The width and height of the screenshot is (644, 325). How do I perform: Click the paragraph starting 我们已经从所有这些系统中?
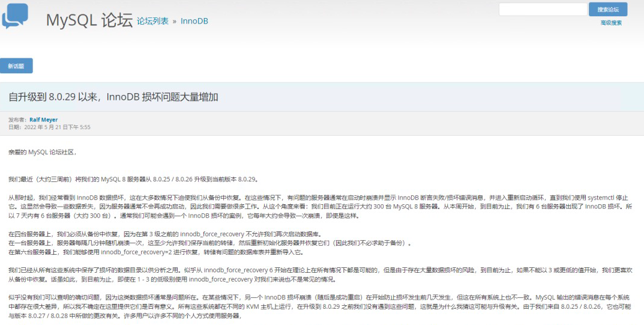pos(320,275)
